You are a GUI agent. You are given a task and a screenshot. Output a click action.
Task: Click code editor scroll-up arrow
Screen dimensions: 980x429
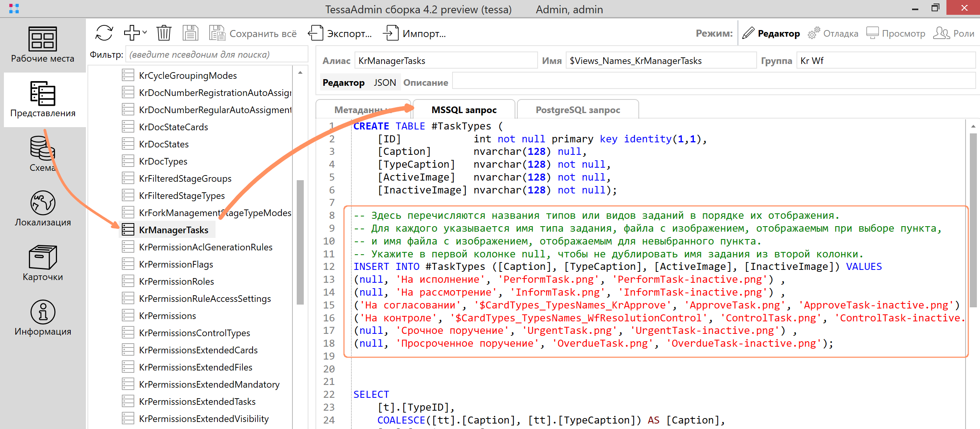tap(973, 126)
